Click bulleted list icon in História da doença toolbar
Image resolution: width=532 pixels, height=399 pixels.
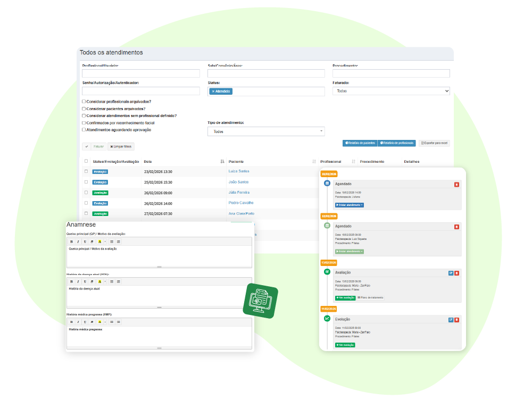(112, 281)
